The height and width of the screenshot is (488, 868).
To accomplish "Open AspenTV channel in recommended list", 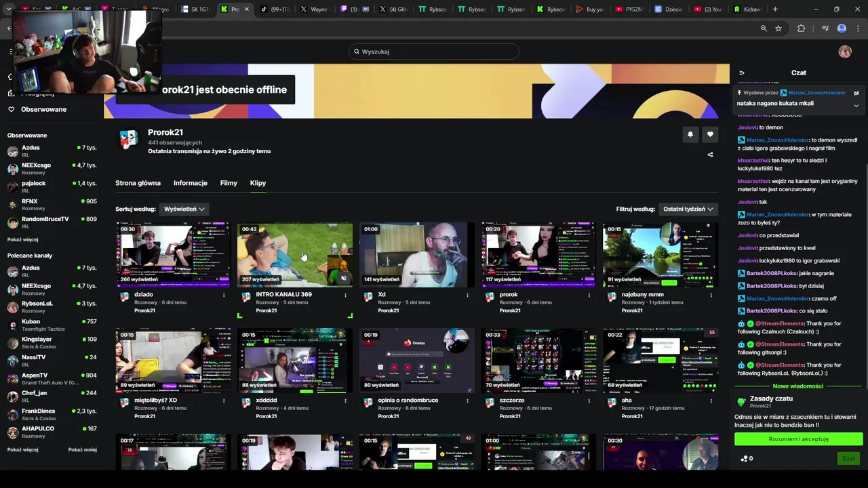I will 52,378.
